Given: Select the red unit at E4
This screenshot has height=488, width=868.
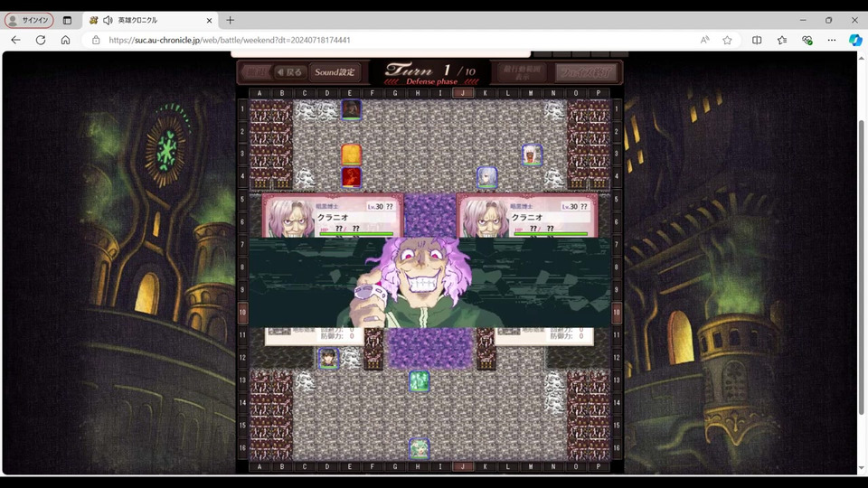Looking at the screenshot, I should 351,177.
